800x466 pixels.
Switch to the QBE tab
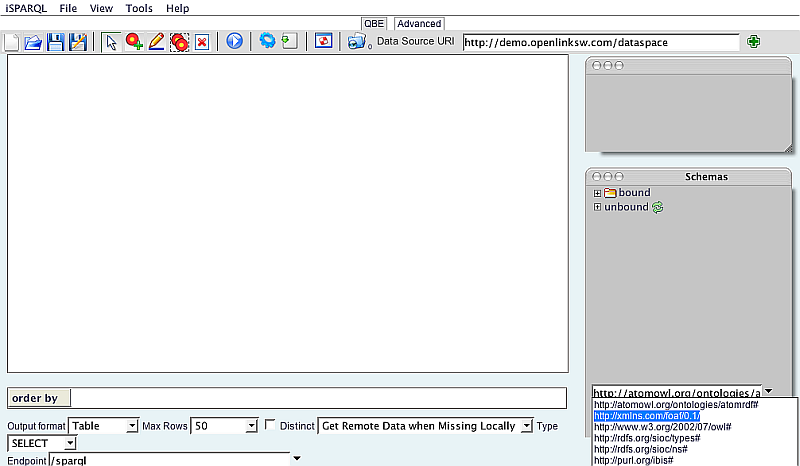click(x=374, y=23)
